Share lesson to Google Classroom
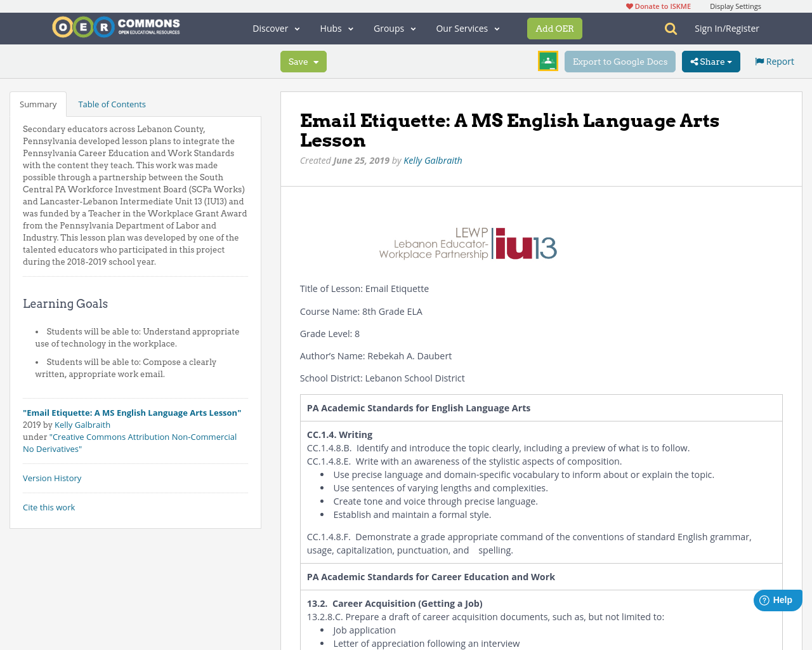The image size is (812, 650). [547, 60]
